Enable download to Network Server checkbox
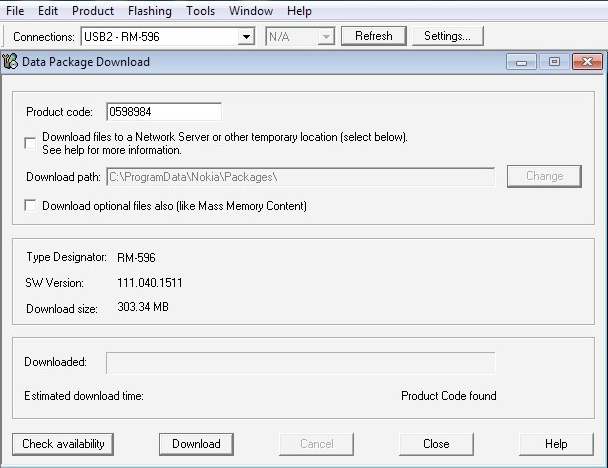This screenshot has height=468, width=608. [x=30, y=143]
